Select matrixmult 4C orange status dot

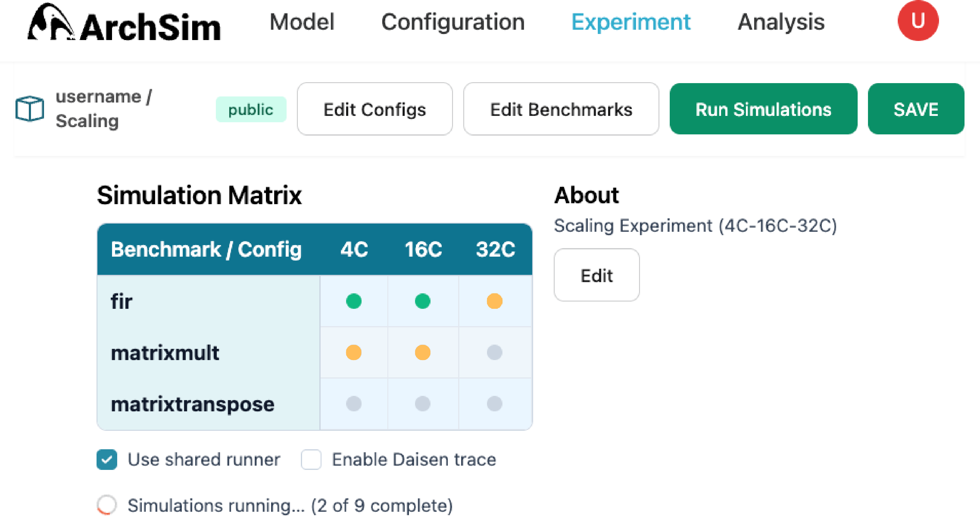coord(353,352)
